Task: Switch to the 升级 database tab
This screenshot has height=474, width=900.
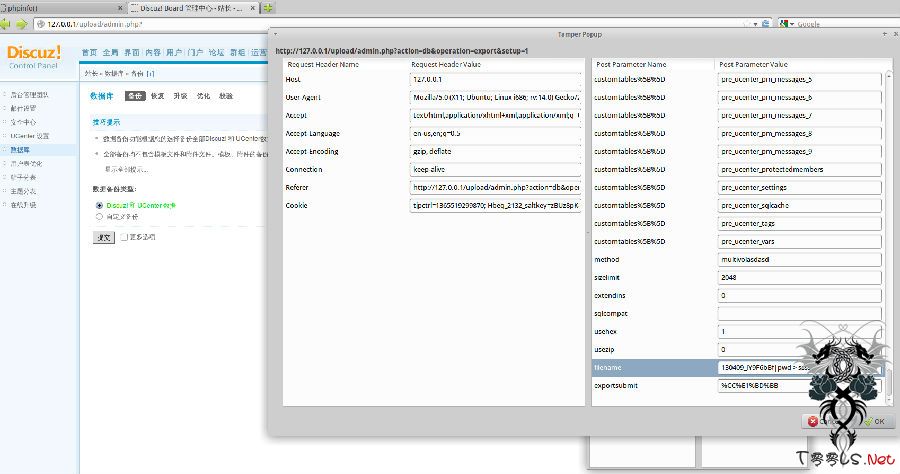Action: 181,96
